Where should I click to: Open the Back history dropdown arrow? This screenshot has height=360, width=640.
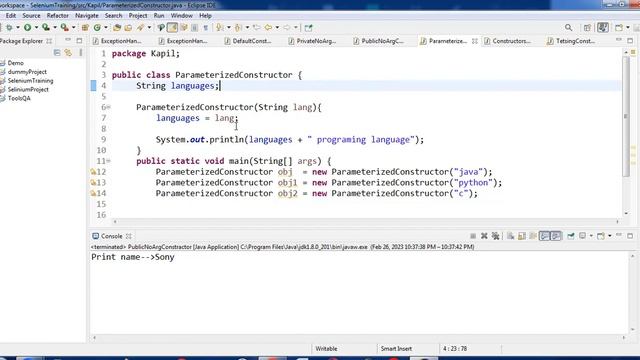(277, 27)
